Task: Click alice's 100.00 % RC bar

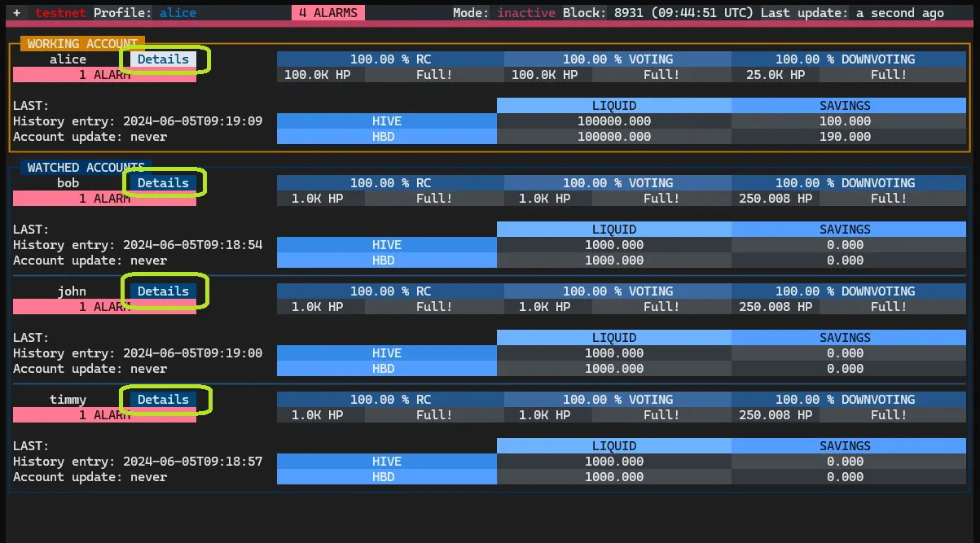Action: click(x=390, y=59)
